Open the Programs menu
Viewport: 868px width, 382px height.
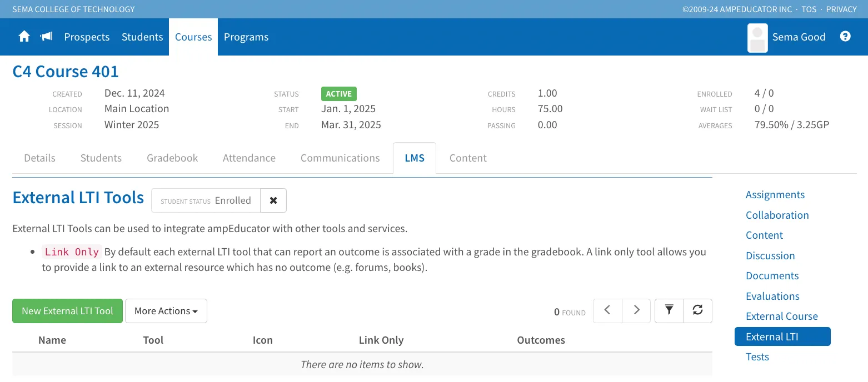[x=246, y=37]
